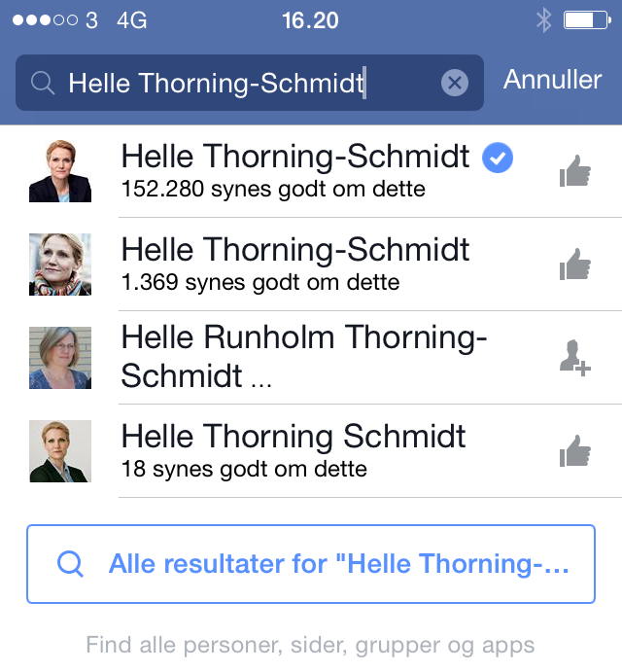Open the scarf-wearing profile picture thumbnail
This screenshot has width=622, height=672.
point(60,265)
